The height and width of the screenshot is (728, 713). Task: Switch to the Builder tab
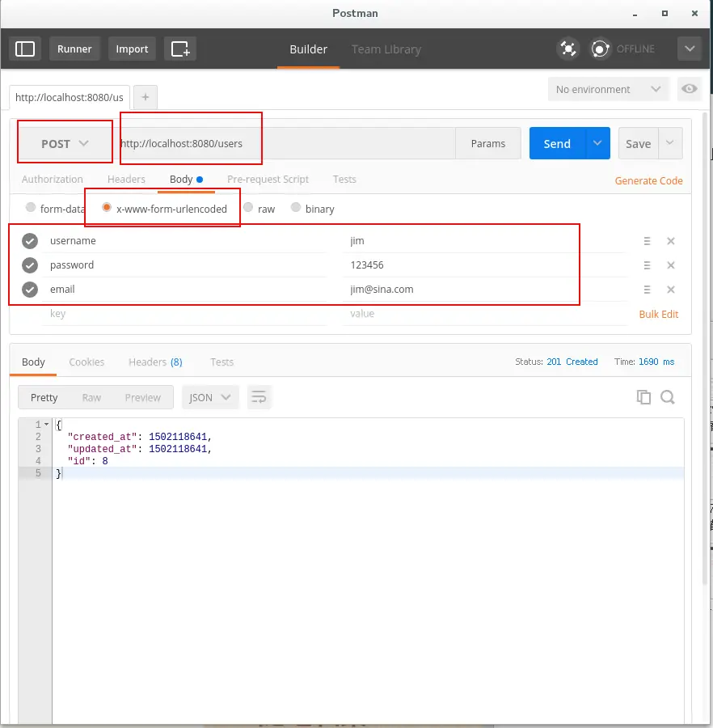click(x=309, y=49)
